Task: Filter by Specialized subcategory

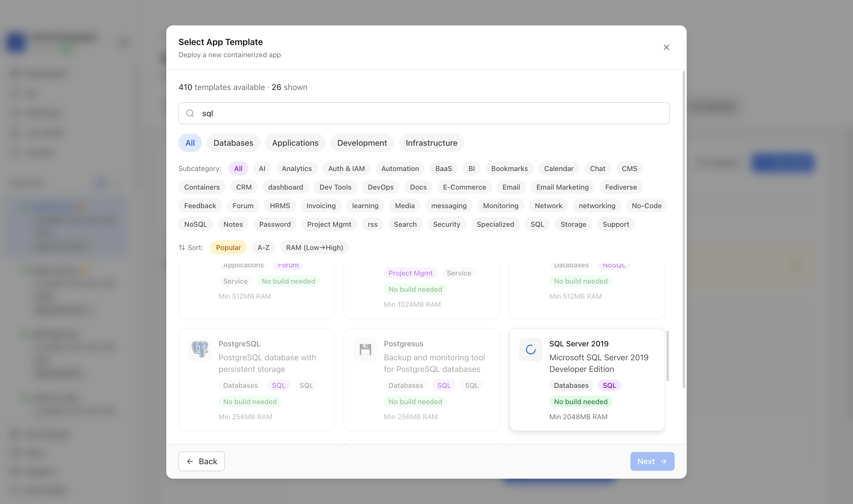Action: coord(495,224)
